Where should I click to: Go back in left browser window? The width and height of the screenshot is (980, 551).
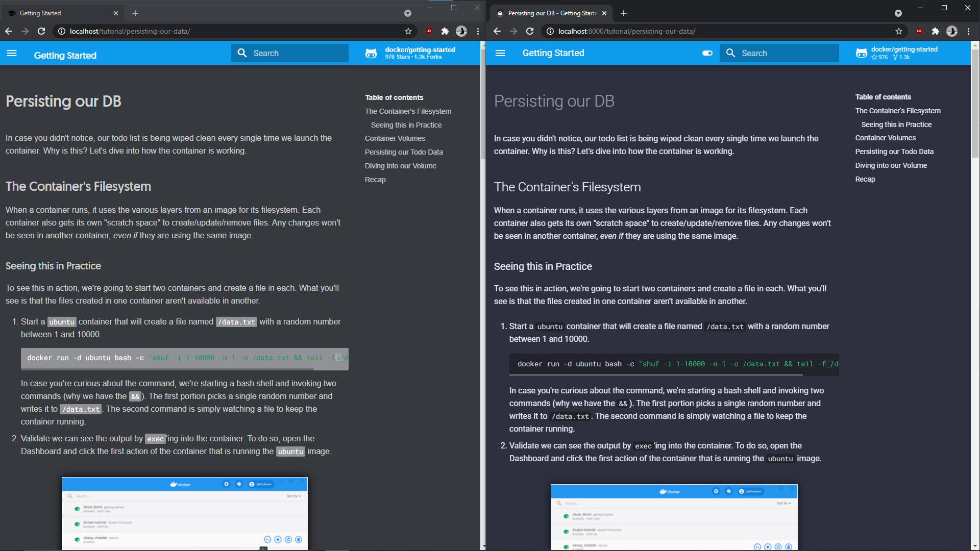[9, 31]
